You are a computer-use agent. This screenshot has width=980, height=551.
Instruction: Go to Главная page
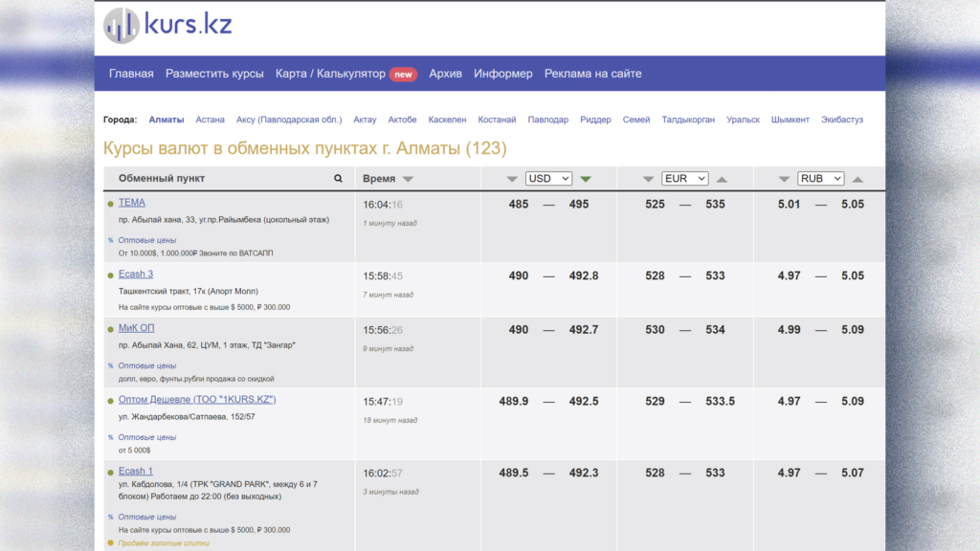click(131, 74)
